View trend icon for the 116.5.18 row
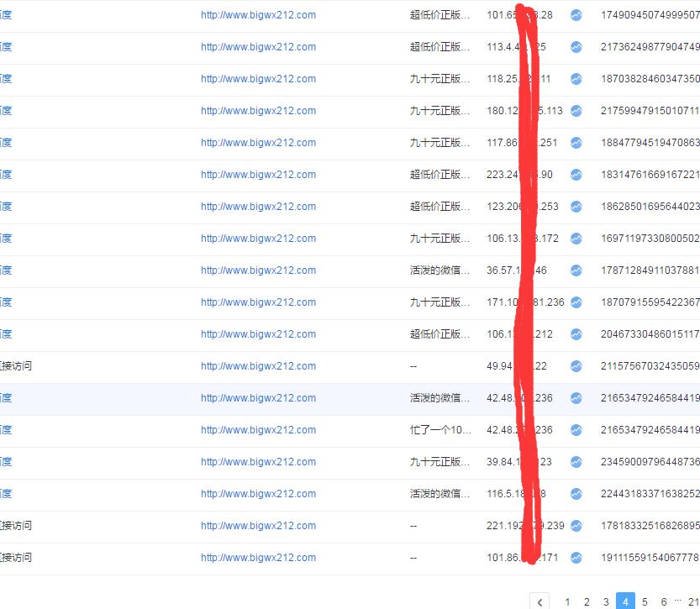The image size is (700, 609). (576, 493)
